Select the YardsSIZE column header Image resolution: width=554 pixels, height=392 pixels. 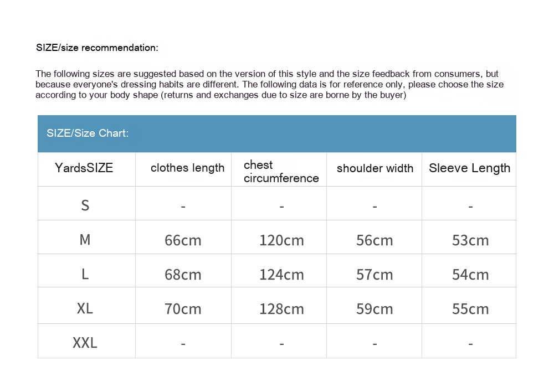click(84, 168)
